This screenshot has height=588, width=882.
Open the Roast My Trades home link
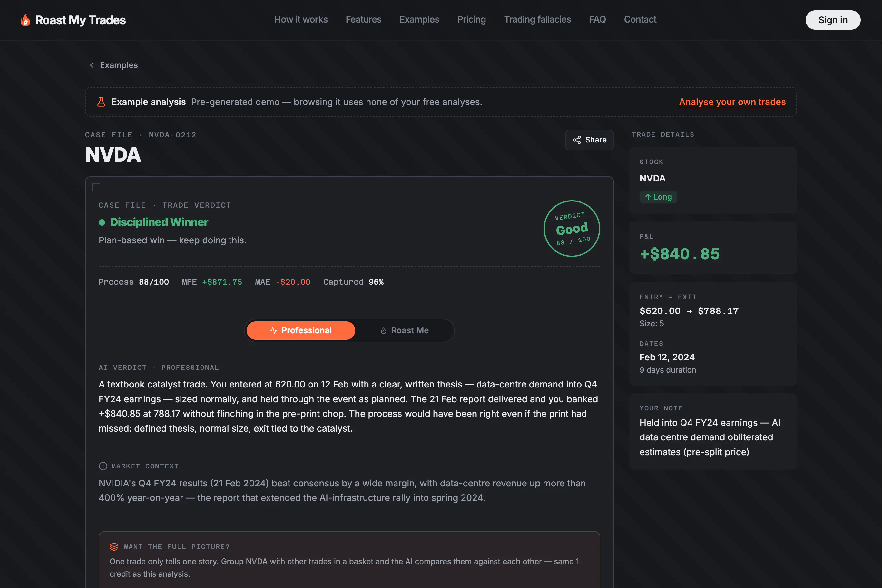pos(73,20)
